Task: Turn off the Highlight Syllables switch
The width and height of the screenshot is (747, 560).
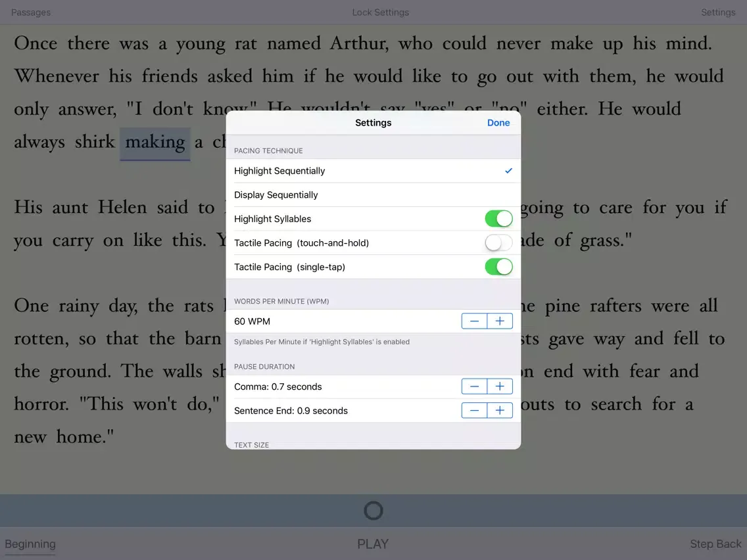Action: [498, 219]
